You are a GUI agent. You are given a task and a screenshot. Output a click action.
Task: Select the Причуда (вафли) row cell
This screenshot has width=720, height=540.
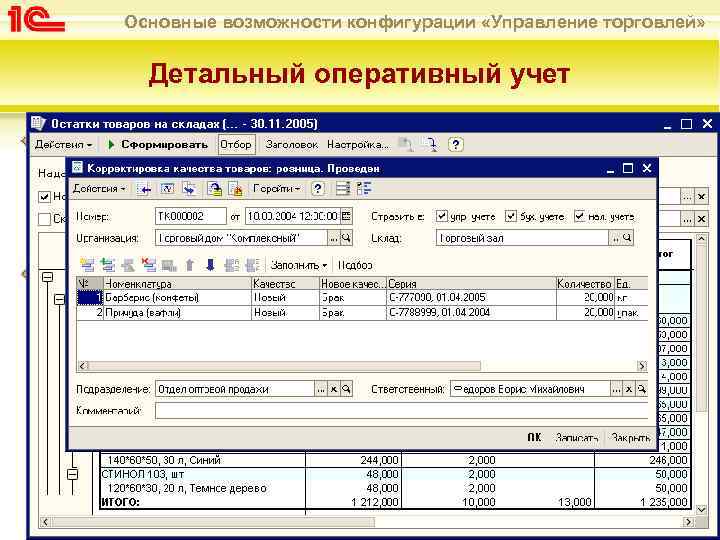coord(178,313)
